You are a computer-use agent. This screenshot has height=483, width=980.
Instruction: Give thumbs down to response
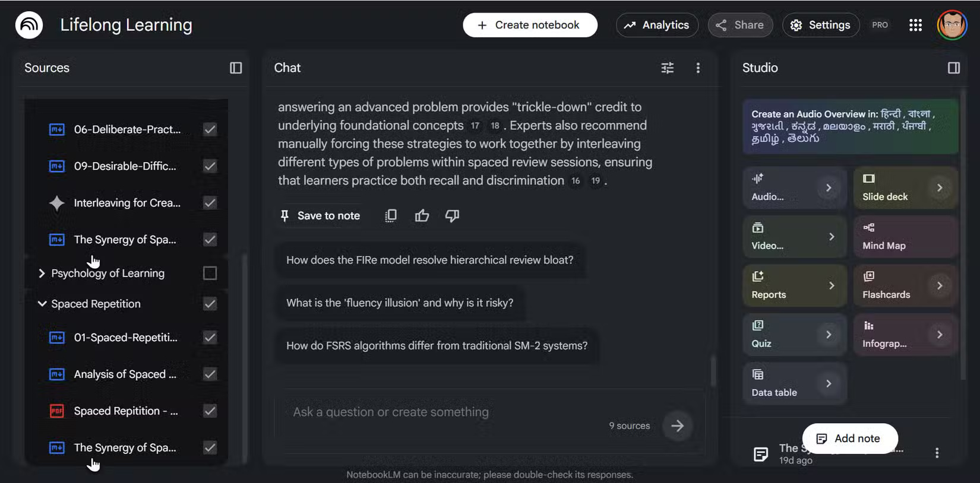tap(453, 215)
